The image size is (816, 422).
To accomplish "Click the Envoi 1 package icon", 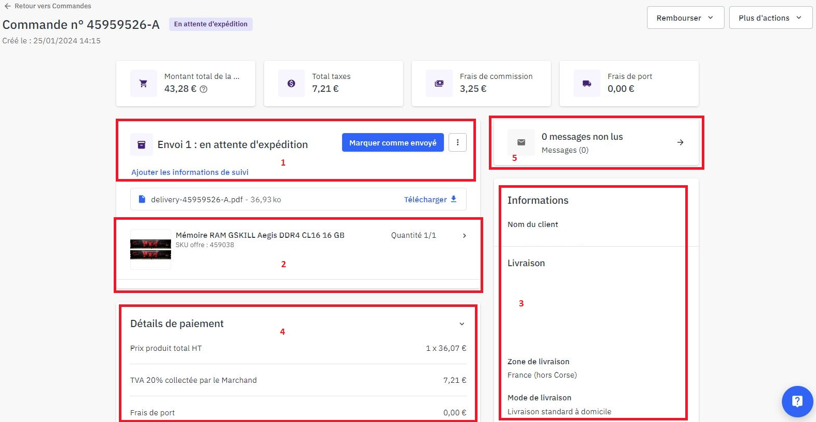I will point(142,144).
